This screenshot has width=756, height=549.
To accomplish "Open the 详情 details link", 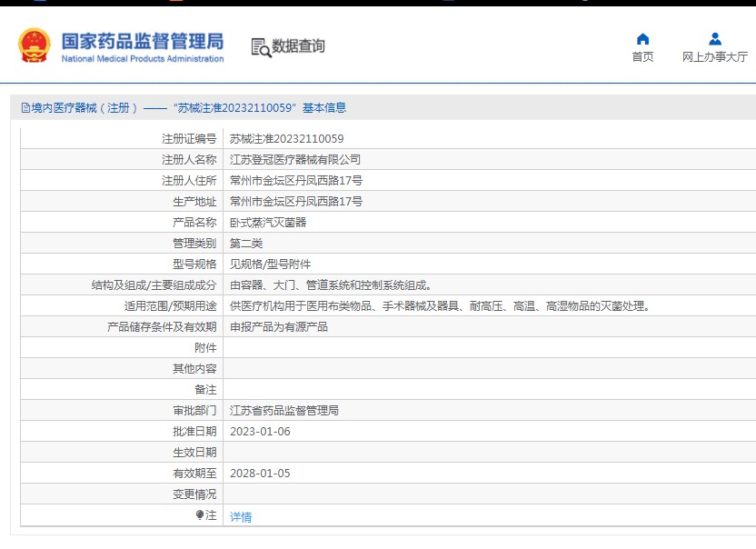I will 241,516.
